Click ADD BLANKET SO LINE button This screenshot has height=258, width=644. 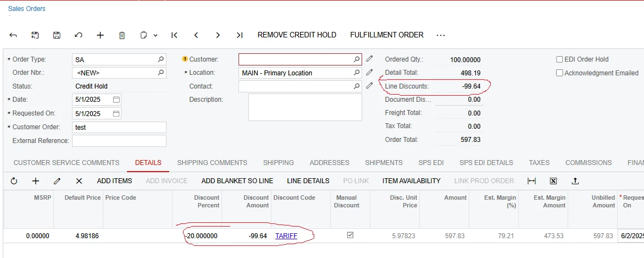pos(237,180)
